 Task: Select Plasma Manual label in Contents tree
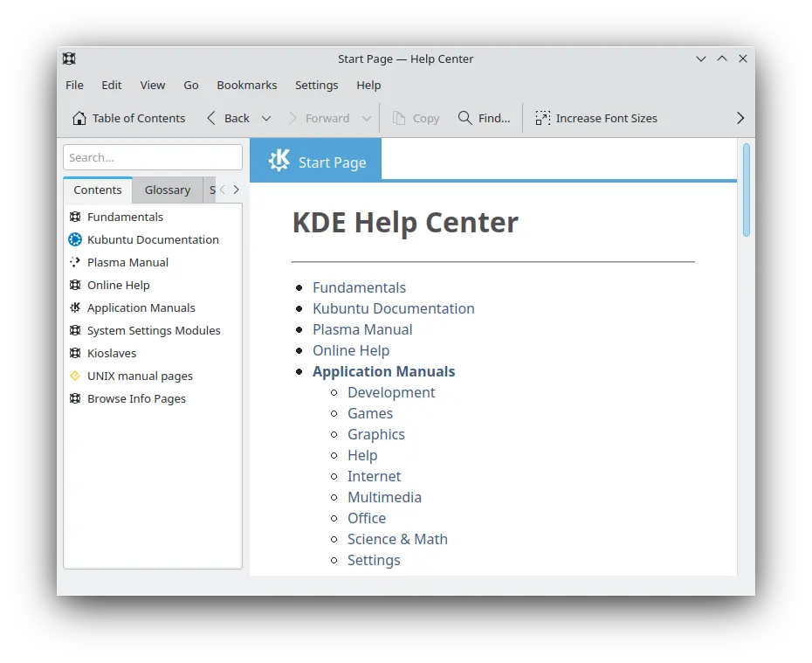(x=127, y=262)
